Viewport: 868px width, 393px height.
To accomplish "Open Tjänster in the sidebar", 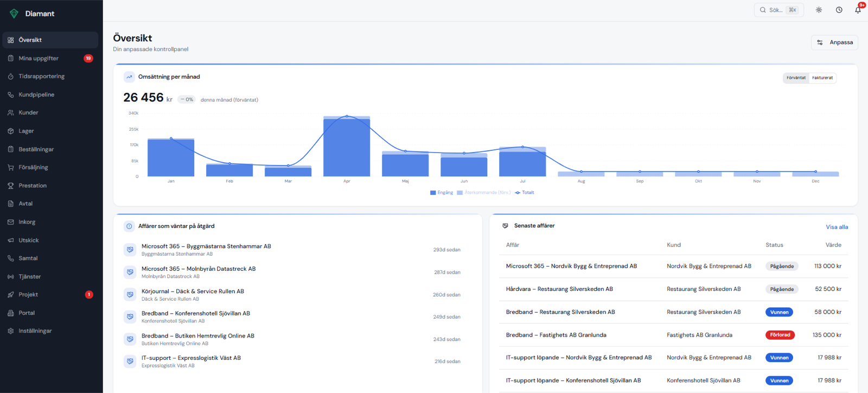I will (50, 276).
